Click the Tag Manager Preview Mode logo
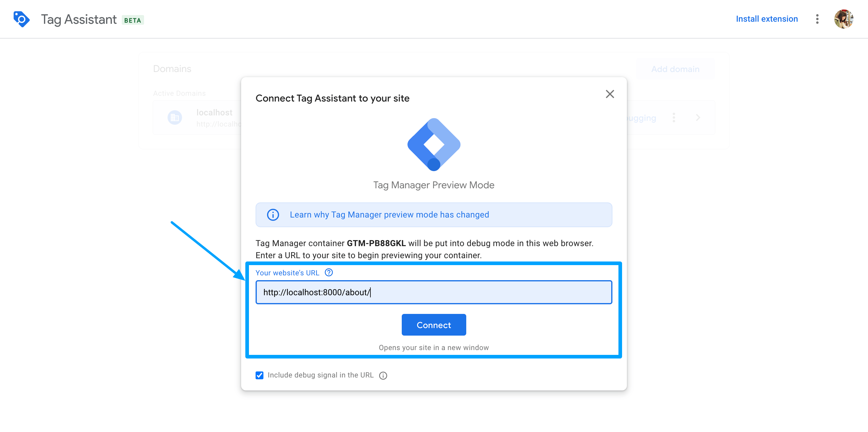This screenshot has width=868, height=432. 434,144
